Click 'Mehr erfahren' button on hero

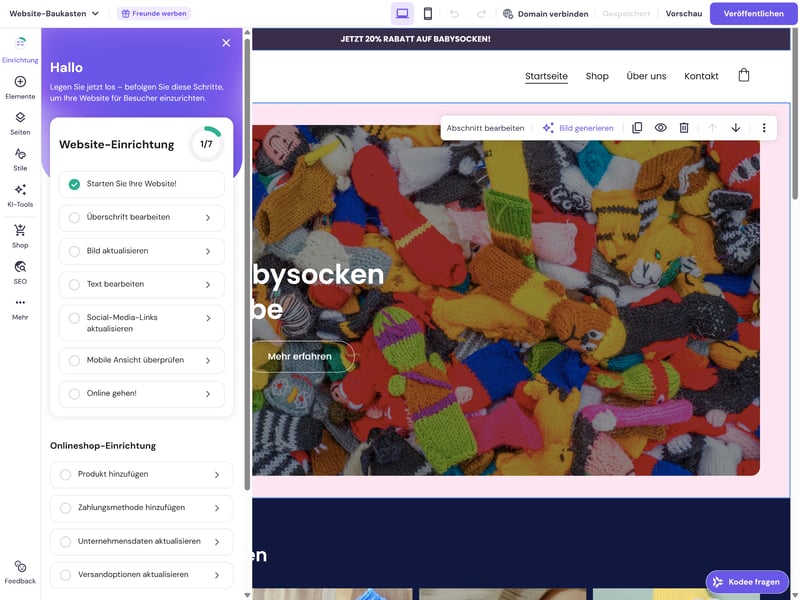(x=300, y=357)
